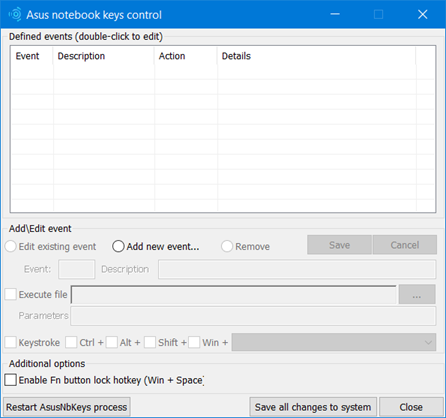Click the Parameters input field

253,316
